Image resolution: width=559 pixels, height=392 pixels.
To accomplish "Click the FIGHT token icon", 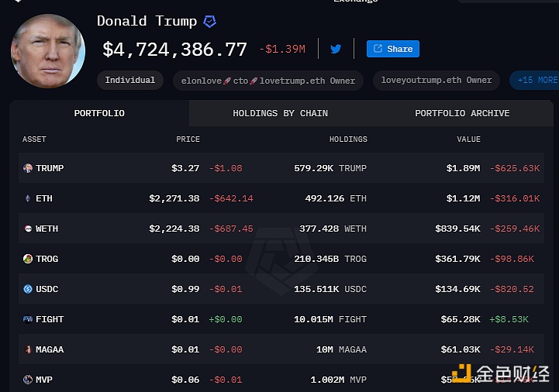I will [x=28, y=319].
